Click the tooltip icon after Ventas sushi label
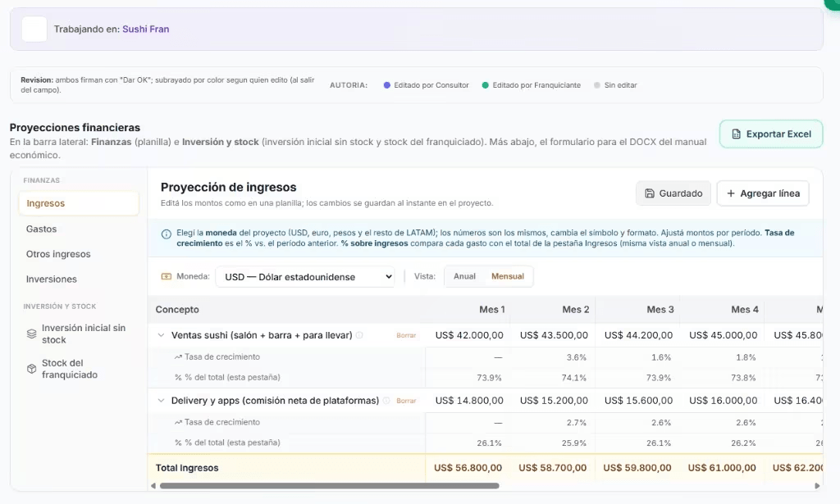The height and width of the screenshot is (504, 840). click(x=358, y=335)
